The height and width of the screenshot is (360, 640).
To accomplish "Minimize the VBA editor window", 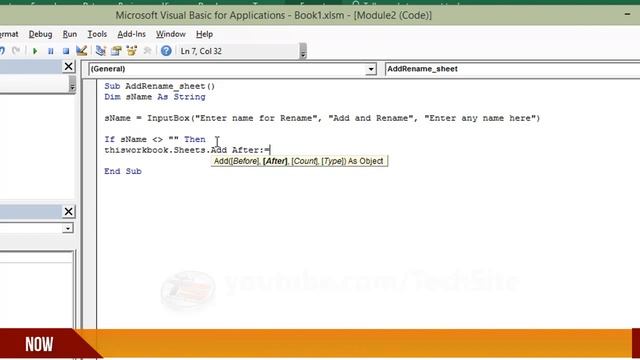I will (x=627, y=14).
